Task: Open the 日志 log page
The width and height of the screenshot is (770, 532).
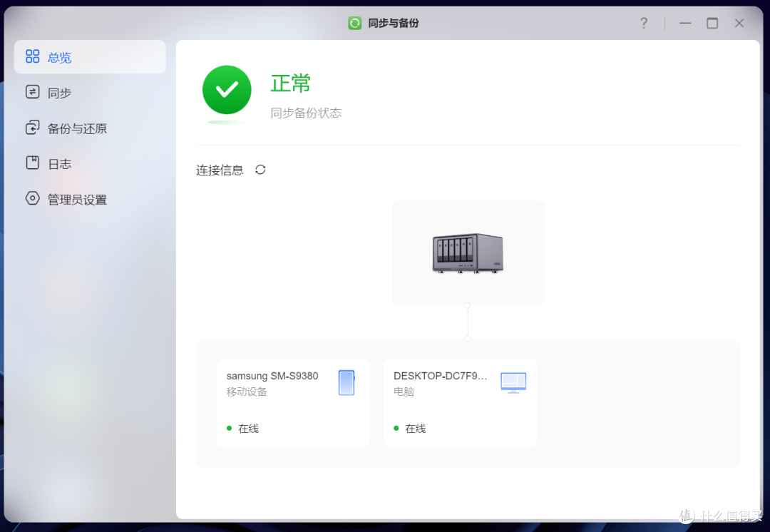Action: pyautogui.click(x=90, y=163)
